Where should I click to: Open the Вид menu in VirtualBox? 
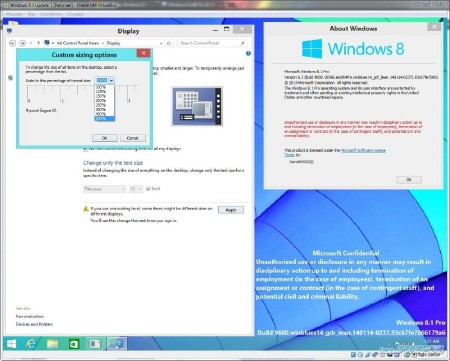point(32,14)
